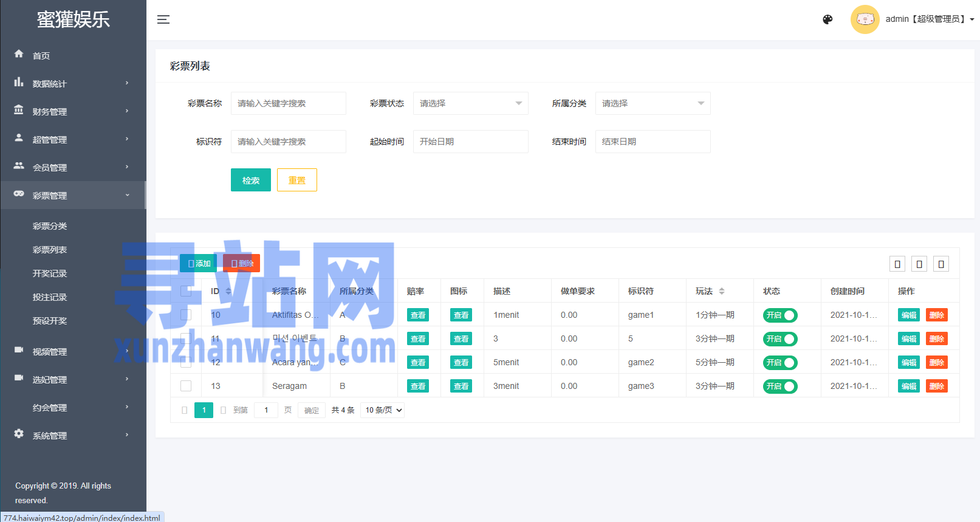
Task: Click the admin avatar picture
Action: [x=865, y=19]
